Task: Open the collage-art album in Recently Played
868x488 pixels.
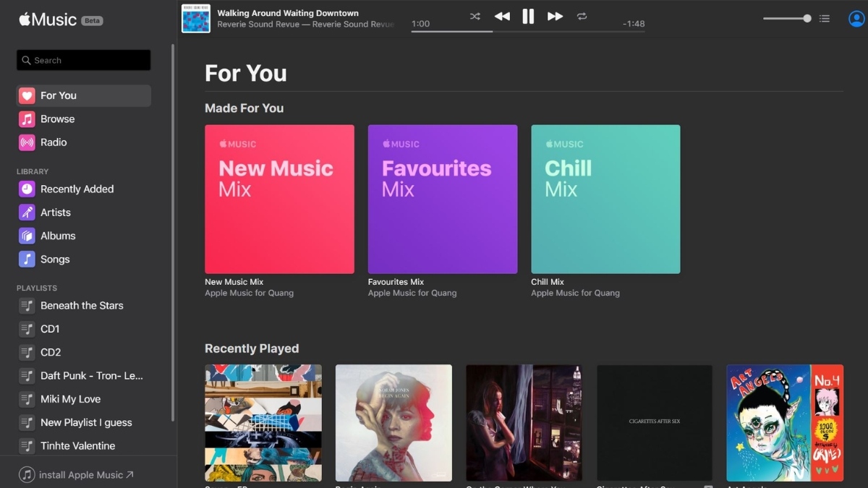Action: pos(263,423)
